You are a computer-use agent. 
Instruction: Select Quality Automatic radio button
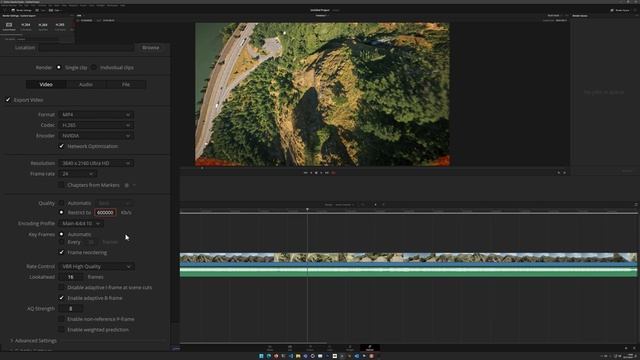(61, 203)
